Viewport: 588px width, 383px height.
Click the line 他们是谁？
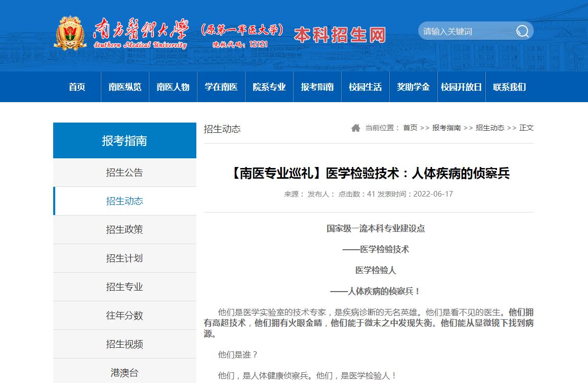click(238, 354)
